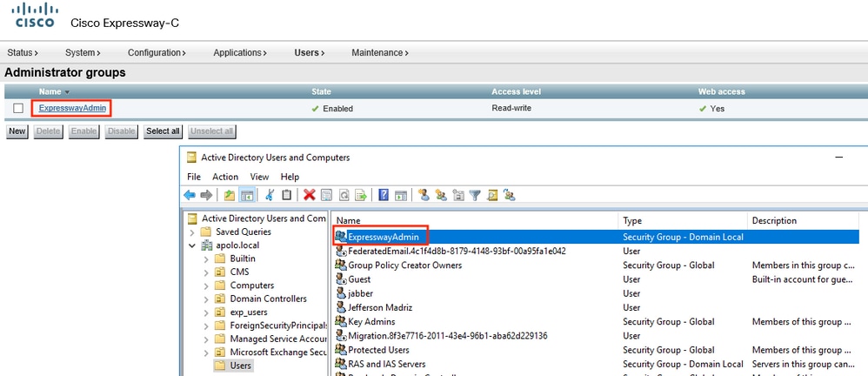Open the Action menu
The width and height of the screenshot is (868, 376).
pyautogui.click(x=225, y=177)
